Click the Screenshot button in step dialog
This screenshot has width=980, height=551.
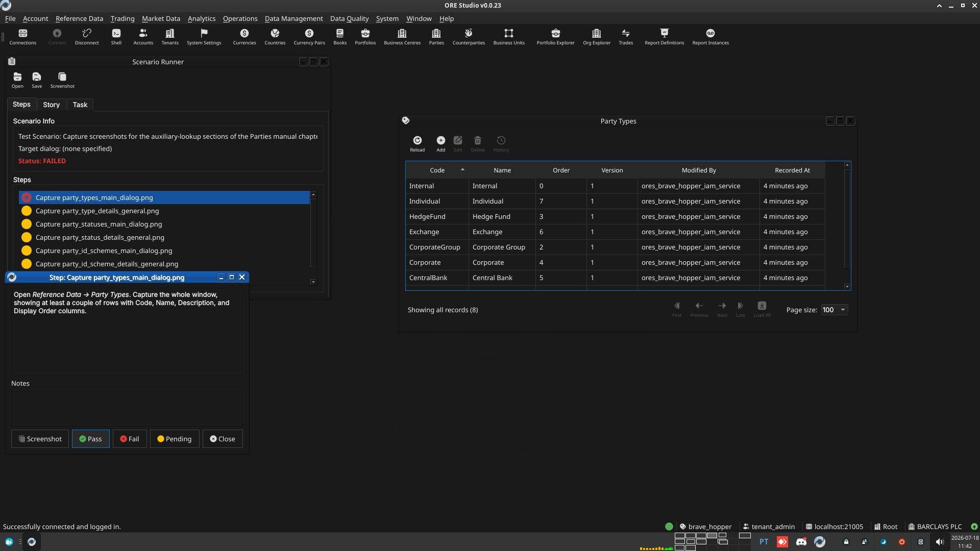(40, 439)
